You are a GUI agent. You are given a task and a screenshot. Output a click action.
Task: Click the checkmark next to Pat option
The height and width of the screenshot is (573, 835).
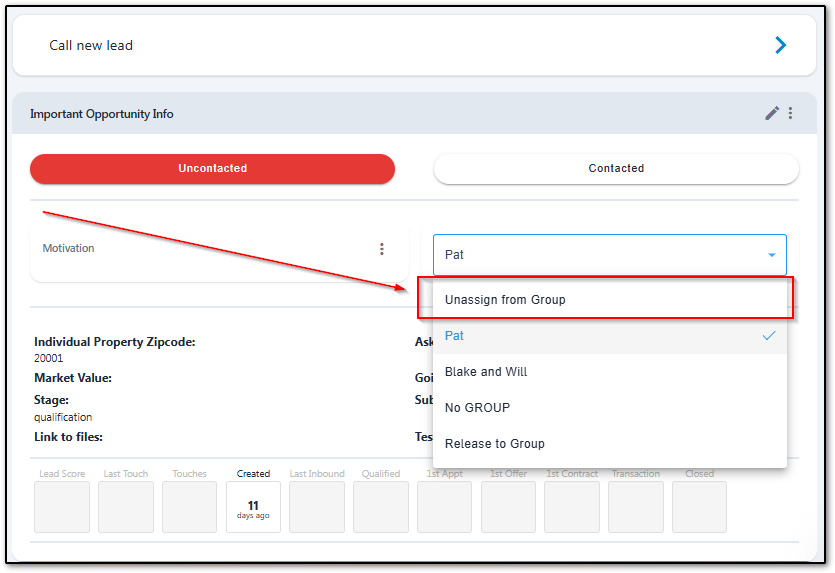click(768, 336)
